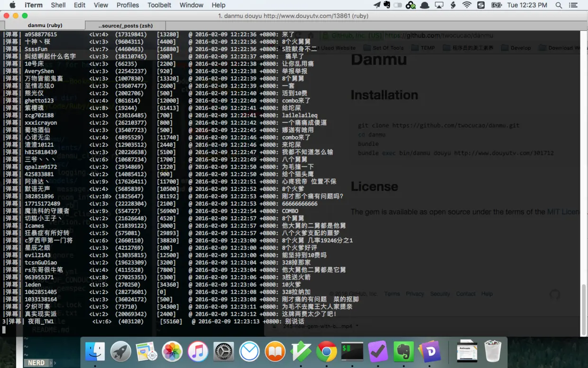This screenshot has width=588, height=368.
Task: Click menu bar clock Tue 12:23 PM
Action: 527,5
